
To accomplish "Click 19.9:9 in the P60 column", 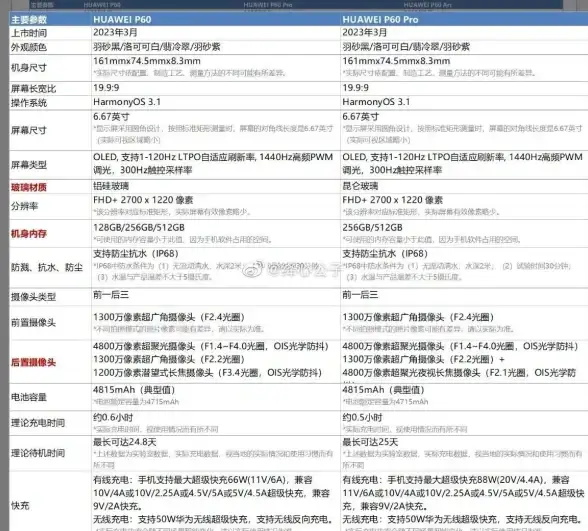I will point(106,88).
